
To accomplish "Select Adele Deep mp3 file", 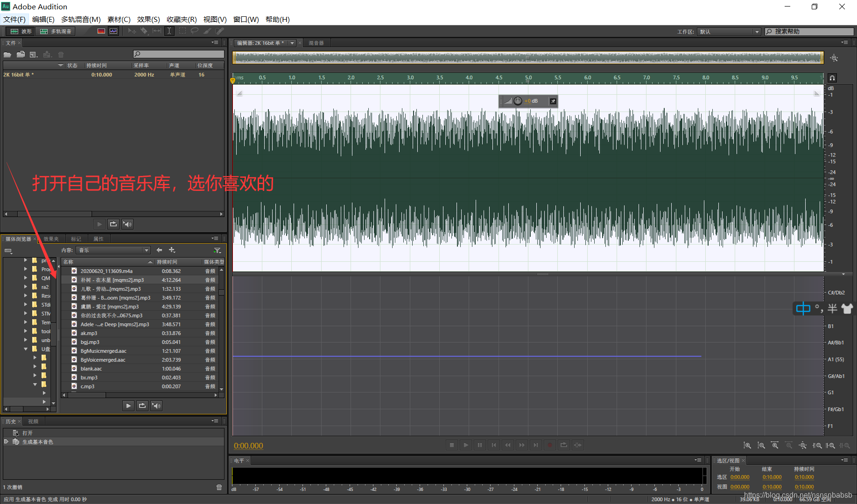I will [140, 324].
